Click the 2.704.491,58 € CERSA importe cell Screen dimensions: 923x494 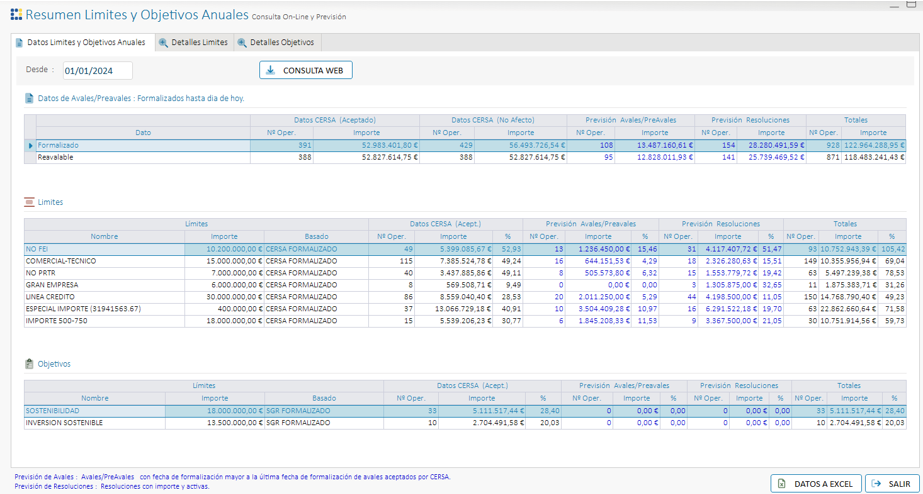482,423
